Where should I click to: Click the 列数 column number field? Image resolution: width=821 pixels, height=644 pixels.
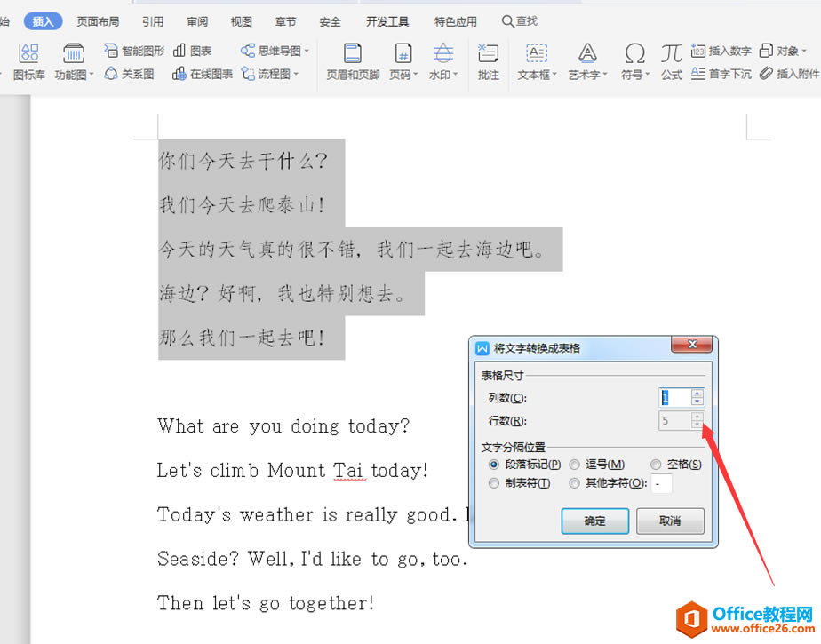point(675,397)
